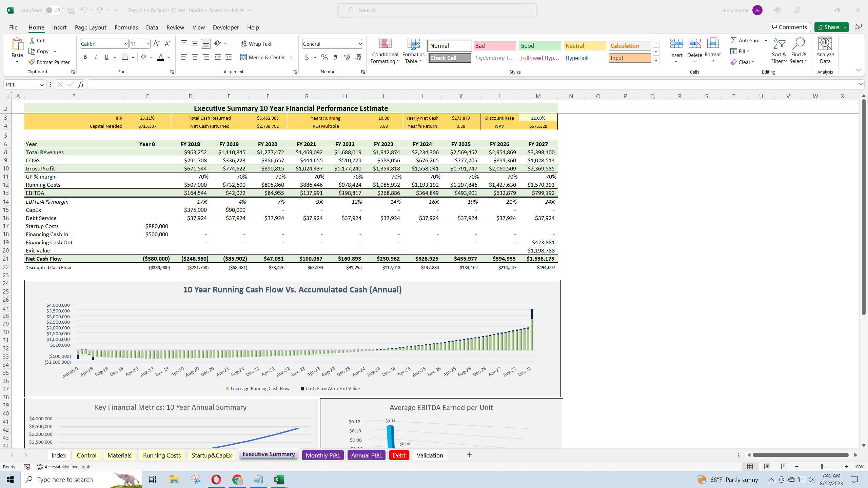Screen dimensions: 868x488
Task: Open Conditional Formatting
Action: [385, 51]
